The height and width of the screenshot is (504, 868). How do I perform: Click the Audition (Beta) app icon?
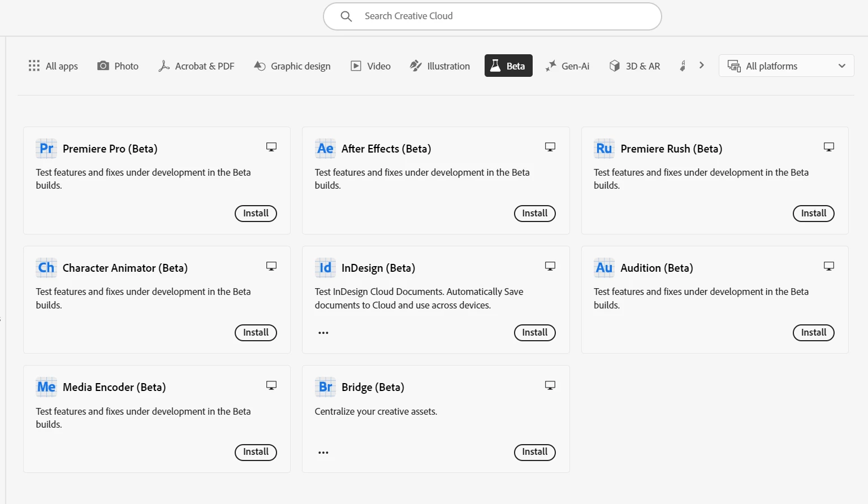[x=604, y=268]
